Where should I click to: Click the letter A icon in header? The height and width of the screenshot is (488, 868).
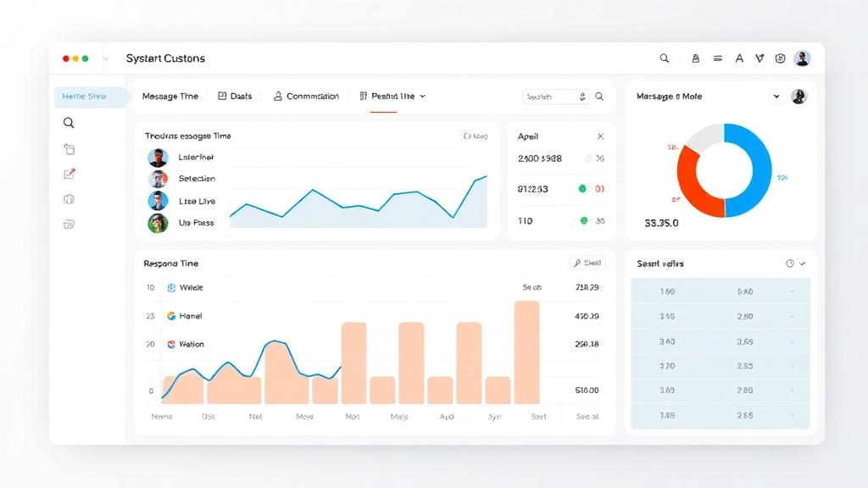click(739, 58)
